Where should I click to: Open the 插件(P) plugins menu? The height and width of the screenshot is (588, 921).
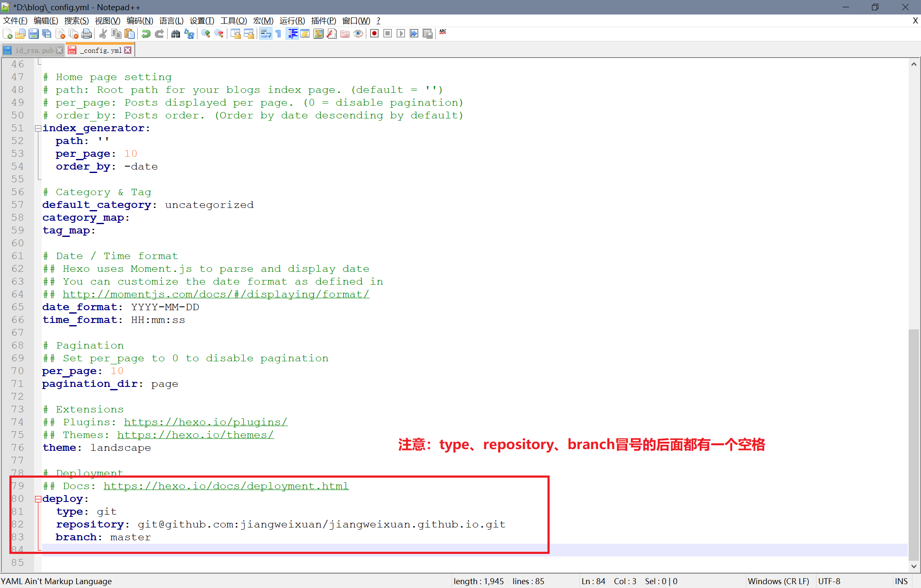click(323, 20)
